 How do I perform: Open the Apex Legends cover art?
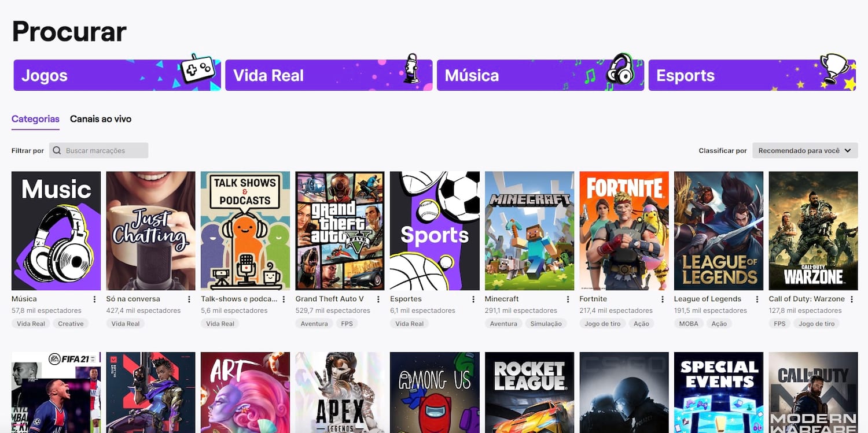coord(340,393)
